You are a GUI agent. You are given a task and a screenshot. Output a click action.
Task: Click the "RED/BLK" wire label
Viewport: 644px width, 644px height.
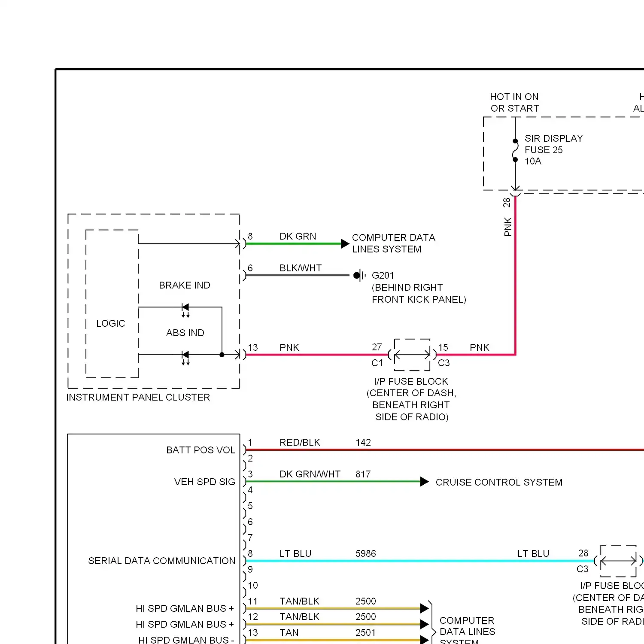[x=300, y=443]
